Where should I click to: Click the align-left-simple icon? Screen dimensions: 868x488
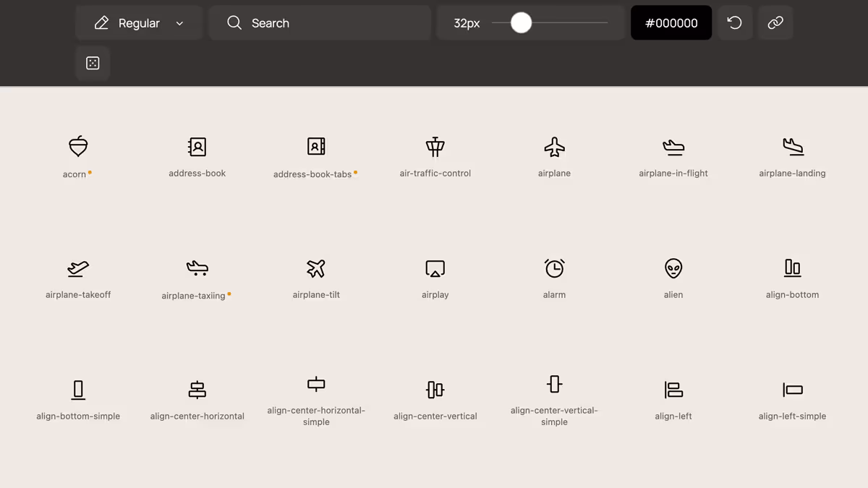tap(792, 390)
